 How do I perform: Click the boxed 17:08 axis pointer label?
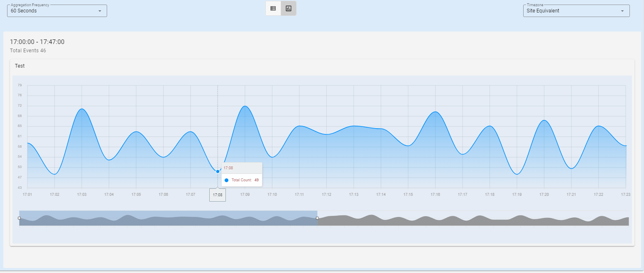(x=218, y=195)
